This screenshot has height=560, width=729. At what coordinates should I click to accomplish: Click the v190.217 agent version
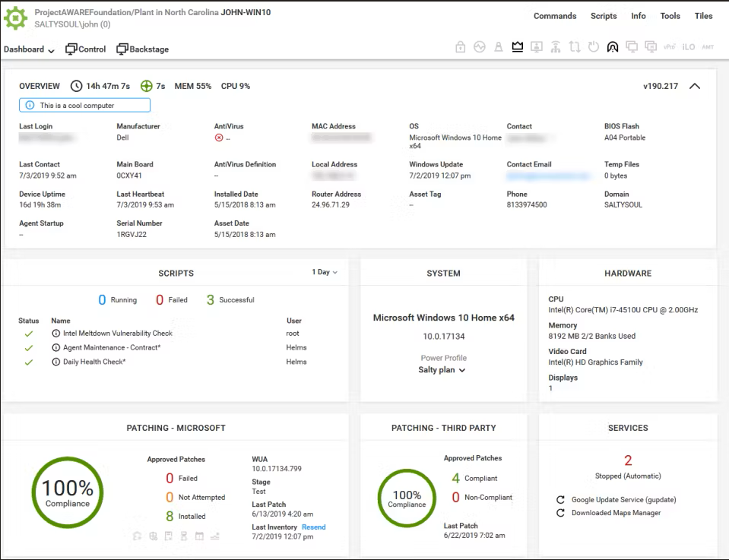[661, 86]
